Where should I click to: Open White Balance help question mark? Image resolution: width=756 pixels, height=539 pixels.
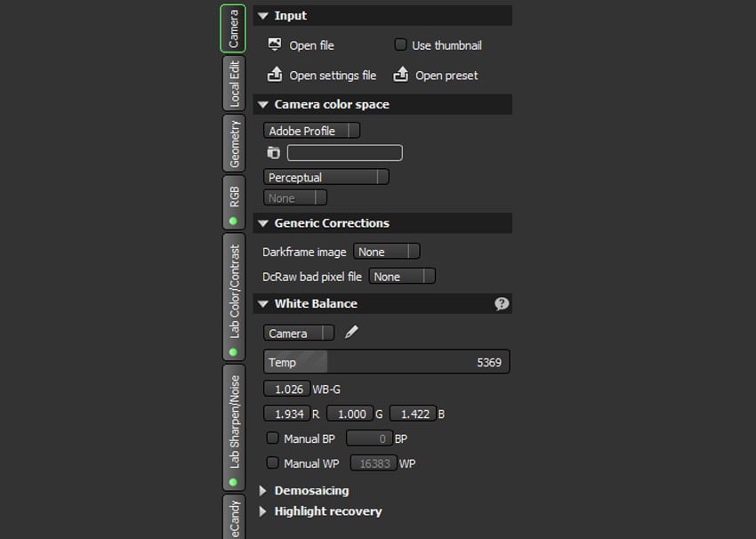502,303
